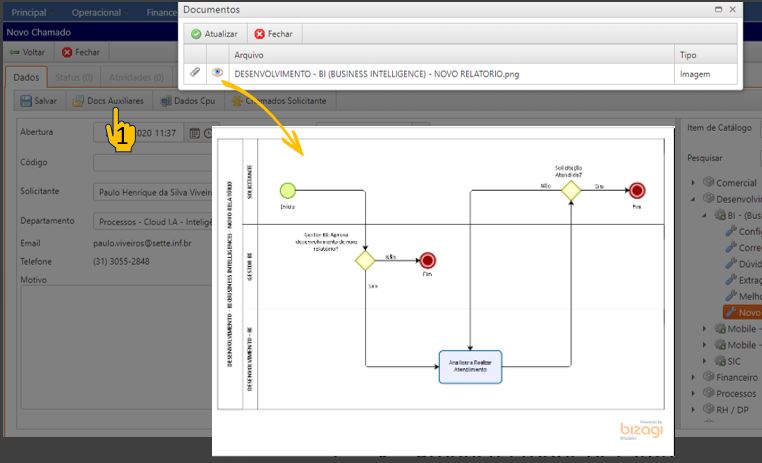Open Docs Auxiliares in the toolbar
This screenshot has width=762, height=463.
pos(108,101)
